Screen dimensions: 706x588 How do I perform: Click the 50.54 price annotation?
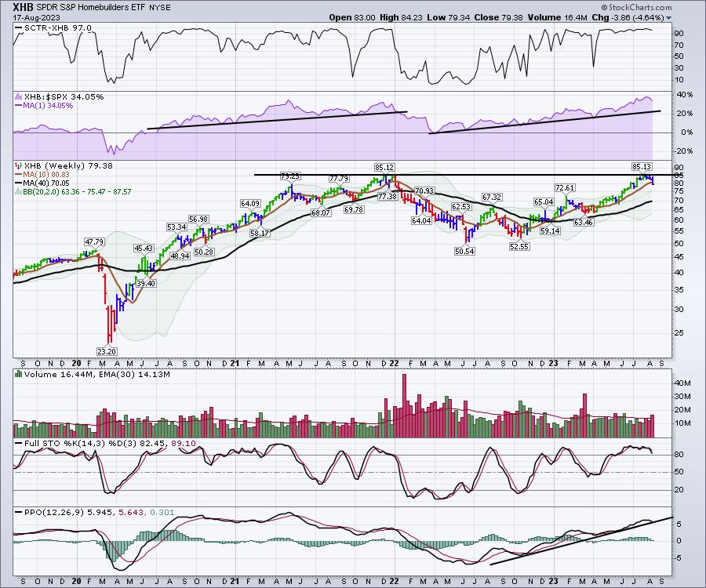point(464,251)
